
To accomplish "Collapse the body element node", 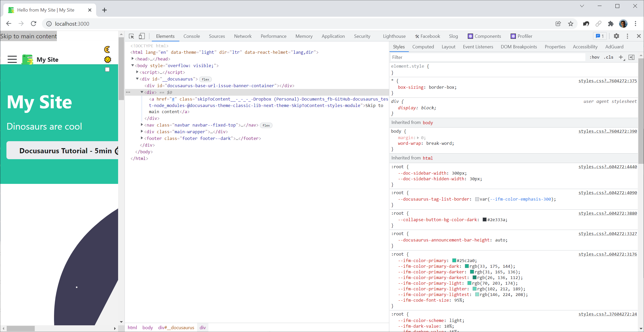I will [133, 66].
